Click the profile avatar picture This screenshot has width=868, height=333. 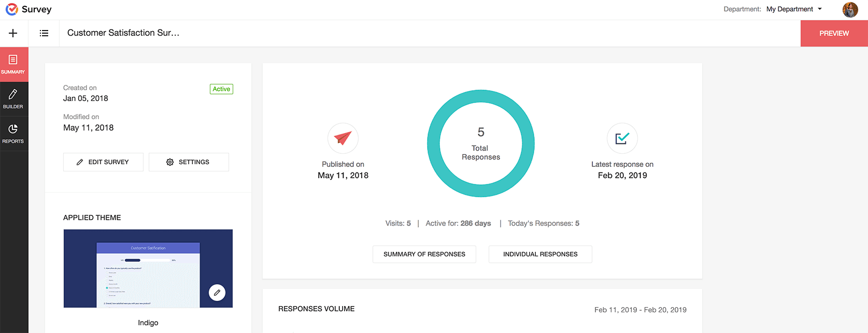(x=850, y=9)
